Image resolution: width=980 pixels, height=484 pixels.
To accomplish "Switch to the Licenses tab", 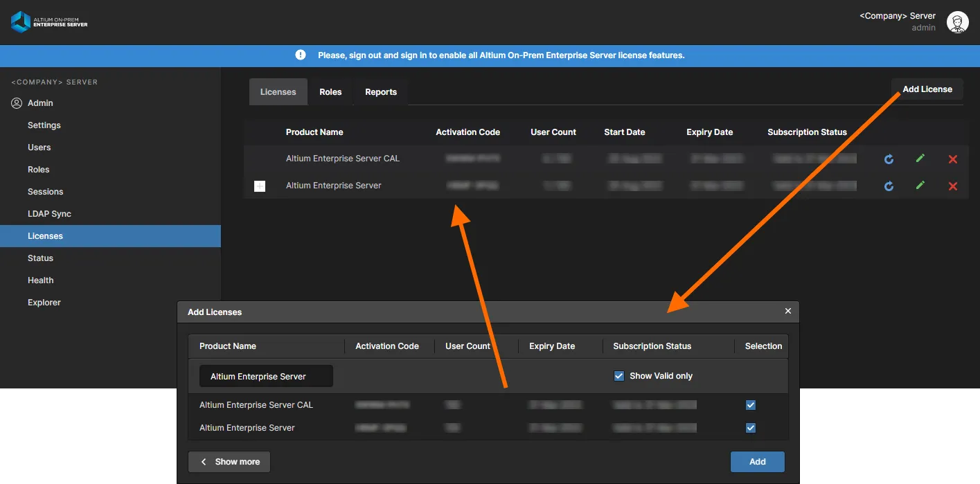I will pyautogui.click(x=278, y=92).
